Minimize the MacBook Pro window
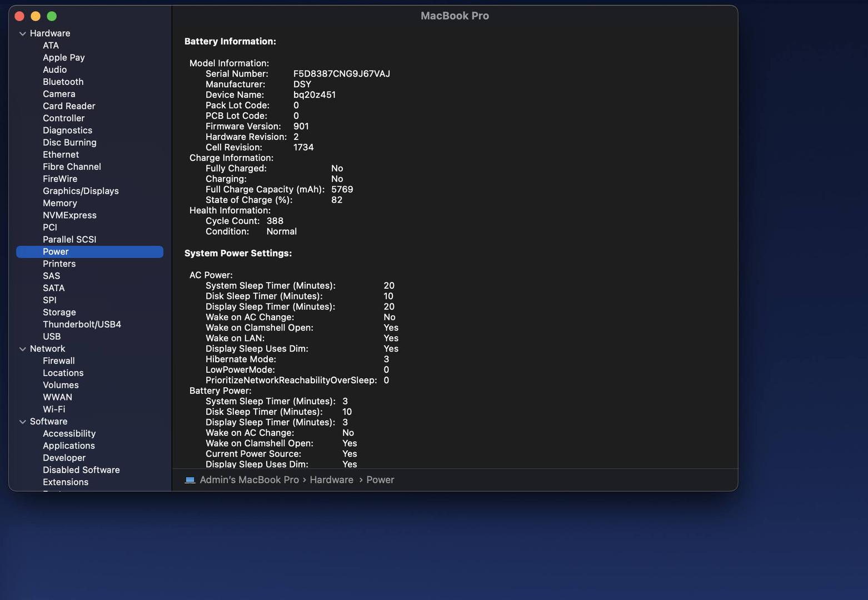Screen dimensions: 868x600 click(36, 16)
